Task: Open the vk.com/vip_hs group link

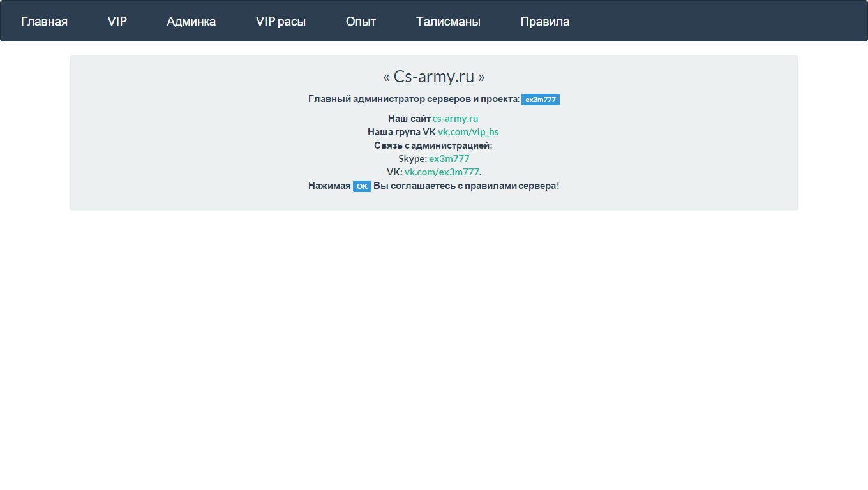Action: (x=468, y=132)
